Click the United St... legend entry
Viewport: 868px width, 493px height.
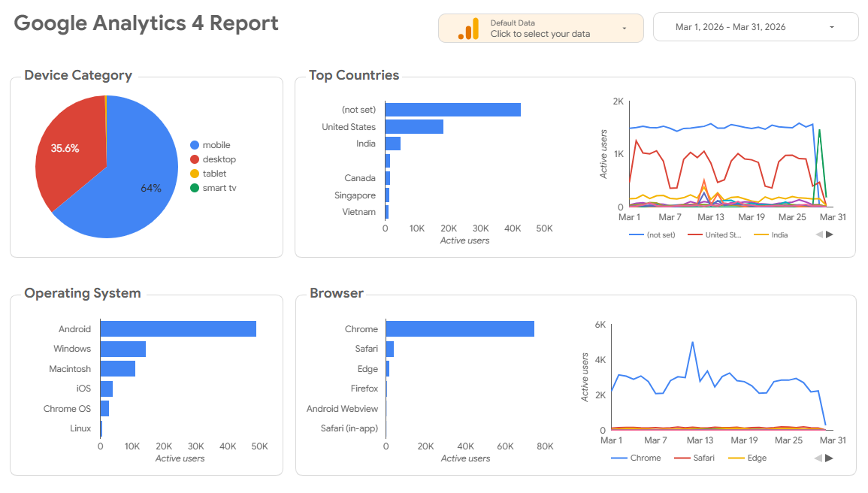pos(714,234)
